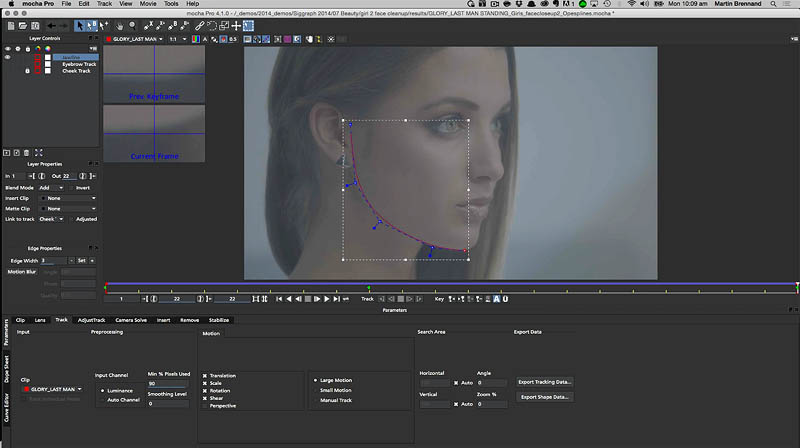This screenshot has height=448, width=800.
Task: Select the Zoom magnifier tool
Action: click(134, 25)
